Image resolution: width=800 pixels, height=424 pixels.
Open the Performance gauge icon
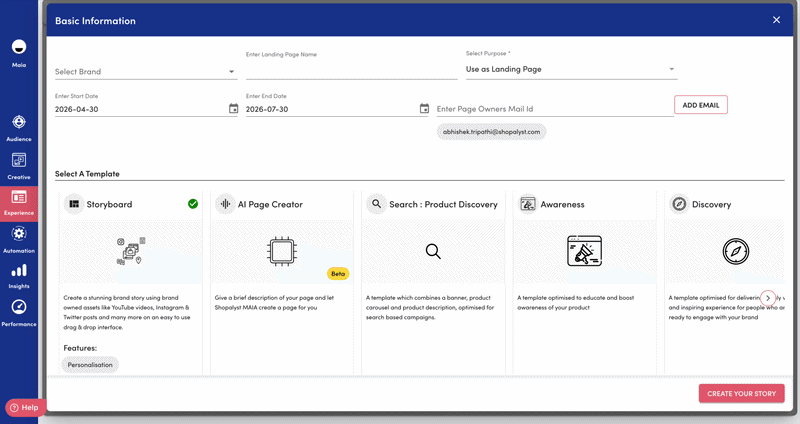click(x=19, y=307)
